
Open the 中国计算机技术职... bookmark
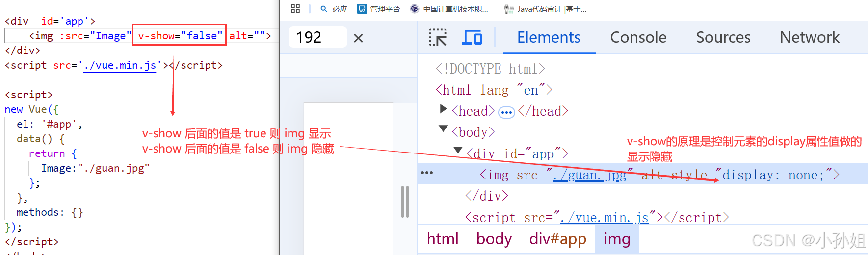point(449,9)
